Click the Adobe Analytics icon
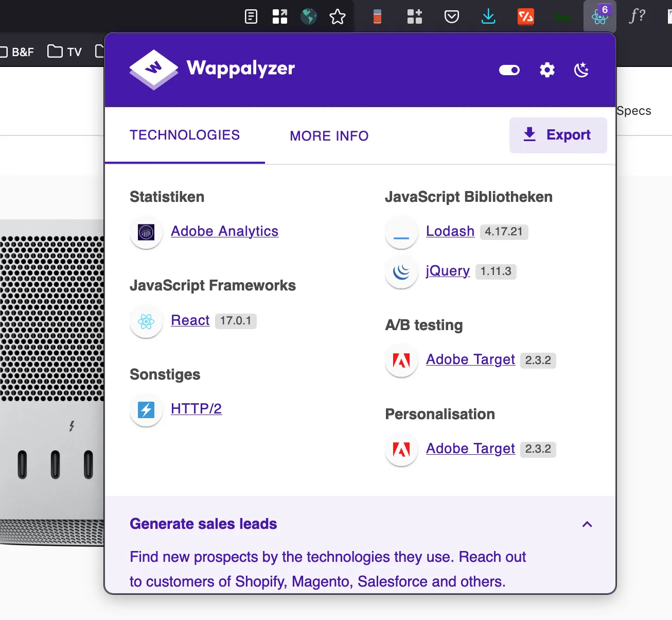Screen dimensions: 672x620 (146, 232)
